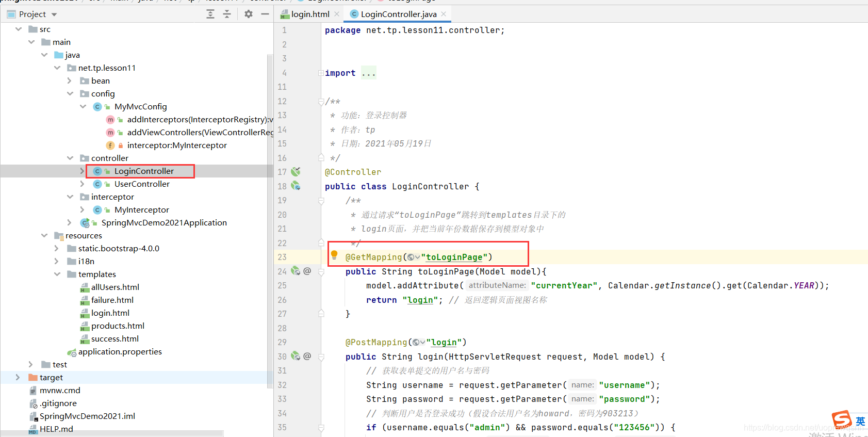The width and height of the screenshot is (868, 437).
Task: Collapse the main folder
Action: [31, 42]
